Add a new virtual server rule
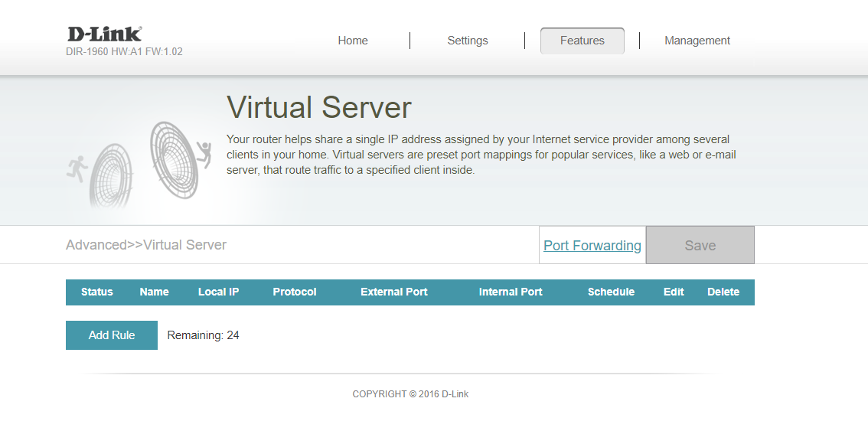Screen dimensions: 868x444 [x=111, y=335]
